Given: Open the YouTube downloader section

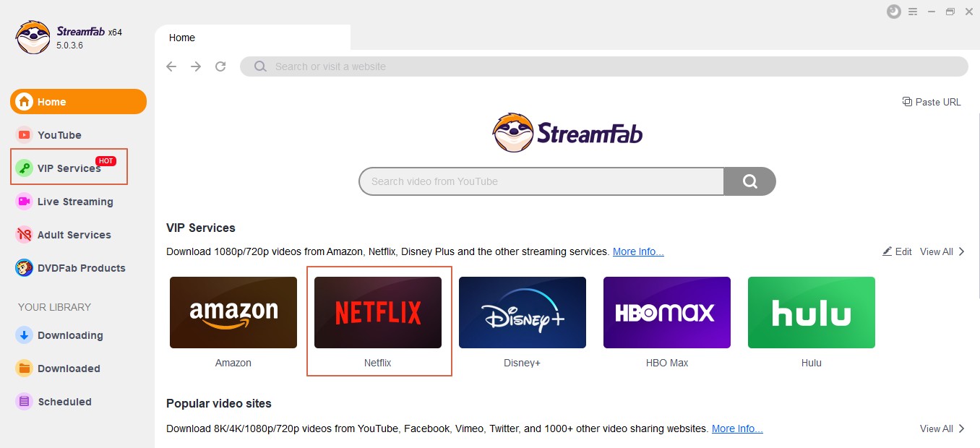Looking at the screenshot, I should (x=58, y=134).
